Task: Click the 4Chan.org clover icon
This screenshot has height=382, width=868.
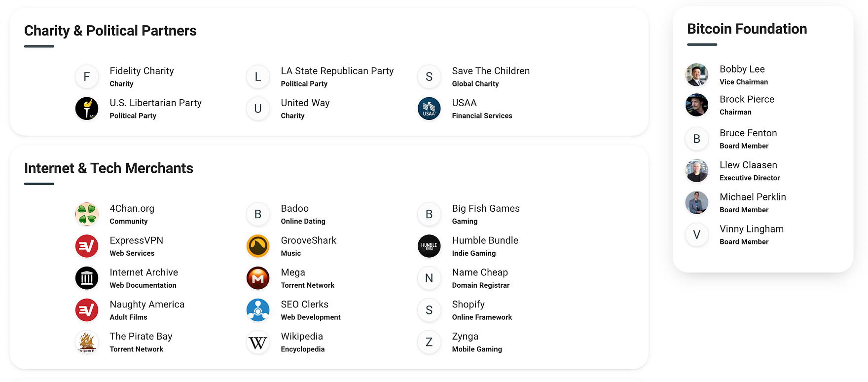Action: tap(87, 214)
